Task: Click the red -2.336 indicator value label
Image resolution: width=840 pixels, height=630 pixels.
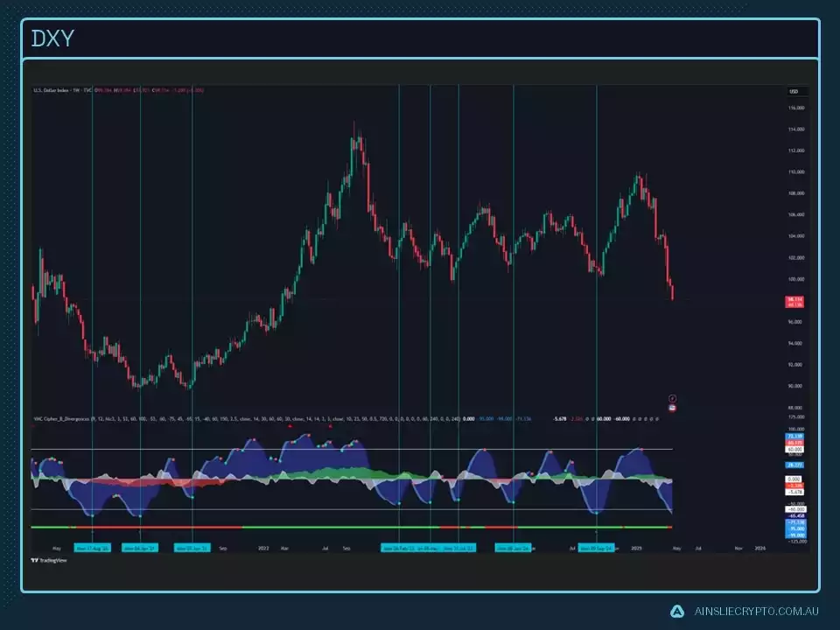Action: [794, 485]
